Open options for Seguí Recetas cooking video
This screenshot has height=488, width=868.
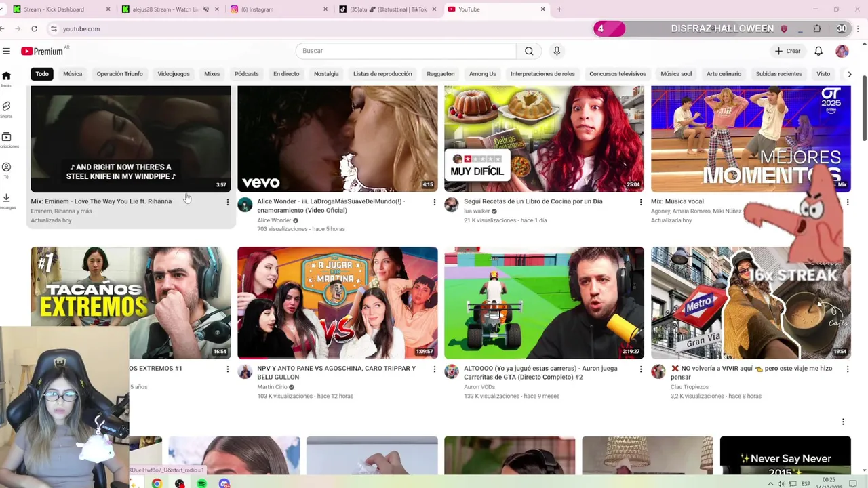coord(641,202)
